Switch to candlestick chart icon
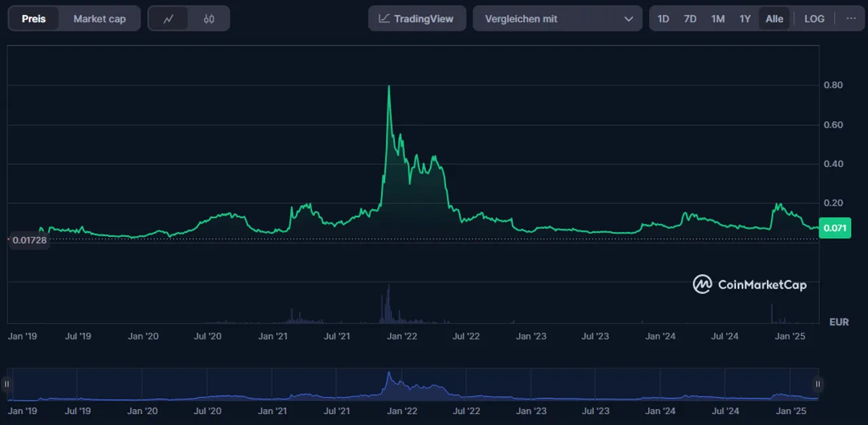Viewport: 868px width, 425px height. coord(209,19)
